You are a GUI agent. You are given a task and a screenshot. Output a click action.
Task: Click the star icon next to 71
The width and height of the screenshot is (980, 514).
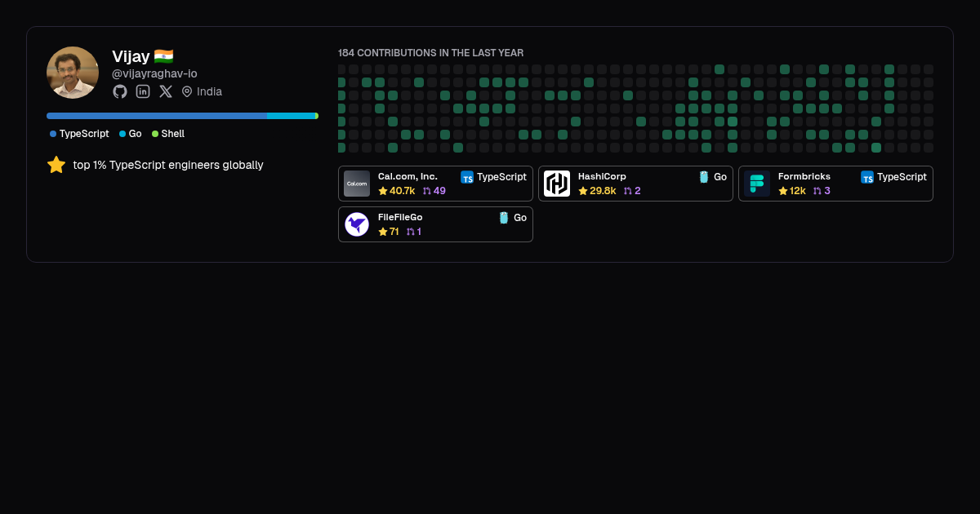tap(383, 232)
